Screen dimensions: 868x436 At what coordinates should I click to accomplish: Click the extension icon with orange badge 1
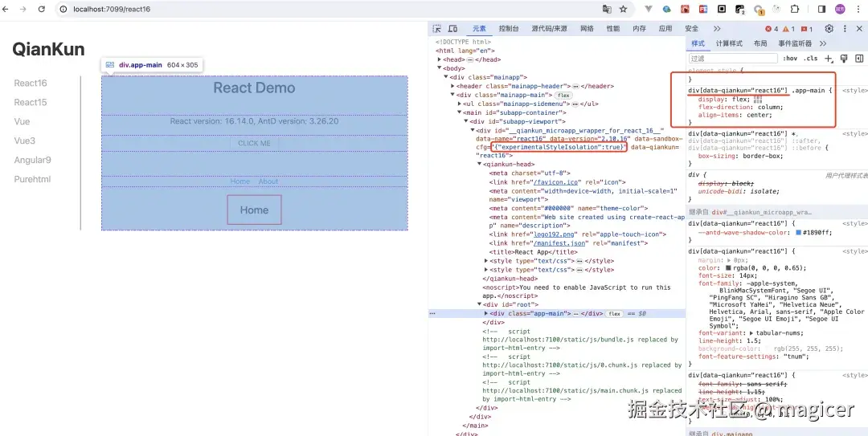pyautogui.click(x=759, y=10)
